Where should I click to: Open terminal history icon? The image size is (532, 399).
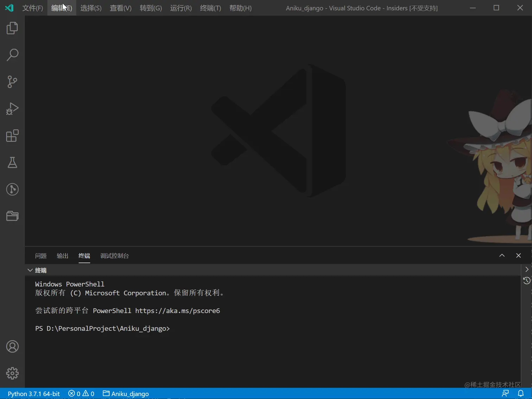[x=526, y=281]
